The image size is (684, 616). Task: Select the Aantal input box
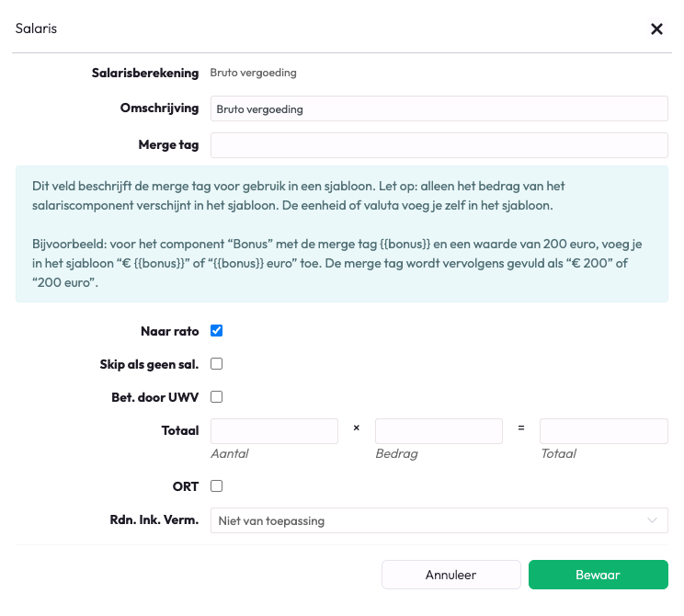click(274, 431)
